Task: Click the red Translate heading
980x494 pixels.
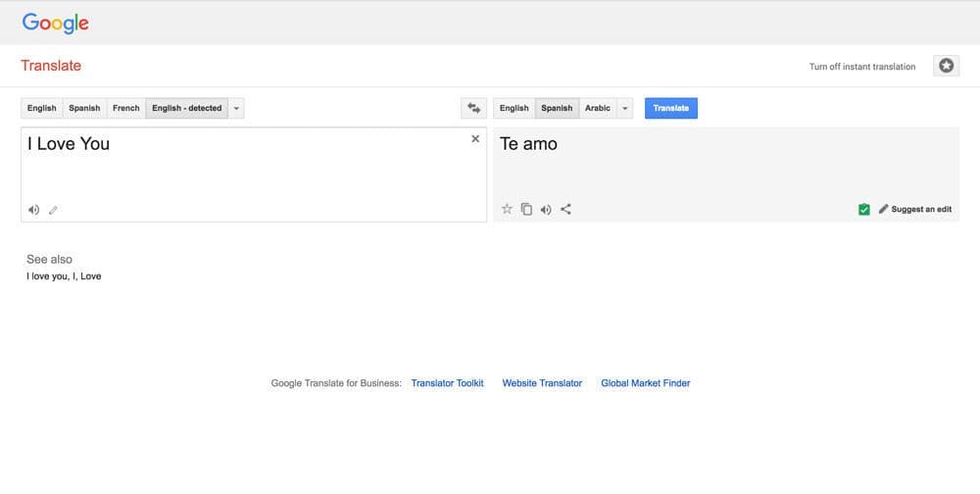Action: click(x=51, y=66)
